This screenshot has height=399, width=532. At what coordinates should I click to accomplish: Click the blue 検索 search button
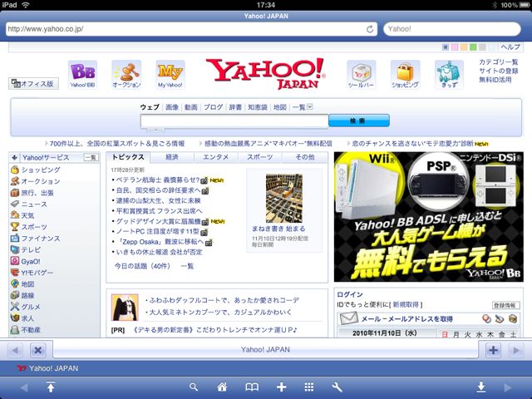pos(358,121)
